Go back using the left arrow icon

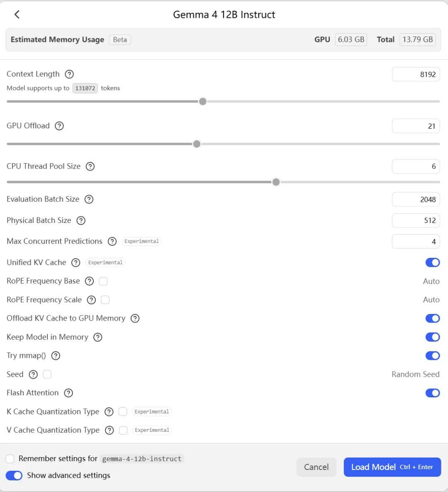[17, 15]
